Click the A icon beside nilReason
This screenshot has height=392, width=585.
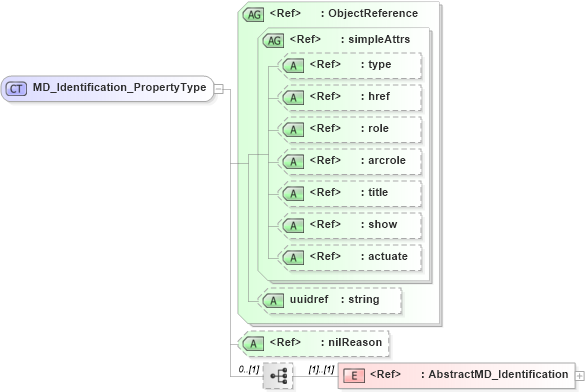tap(254, 344)
